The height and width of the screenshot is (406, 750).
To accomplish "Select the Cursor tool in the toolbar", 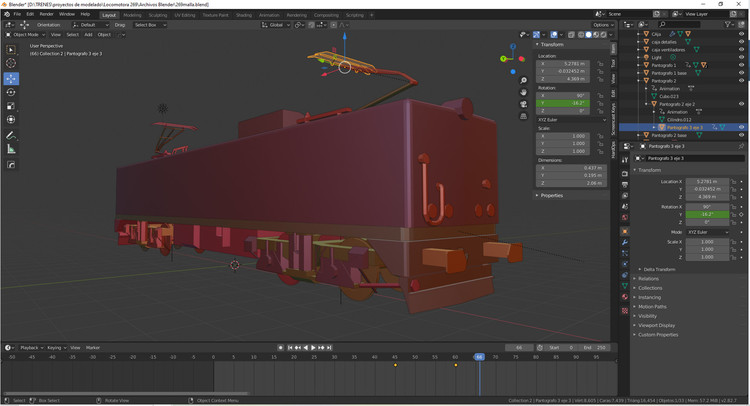I will [11, 63].
